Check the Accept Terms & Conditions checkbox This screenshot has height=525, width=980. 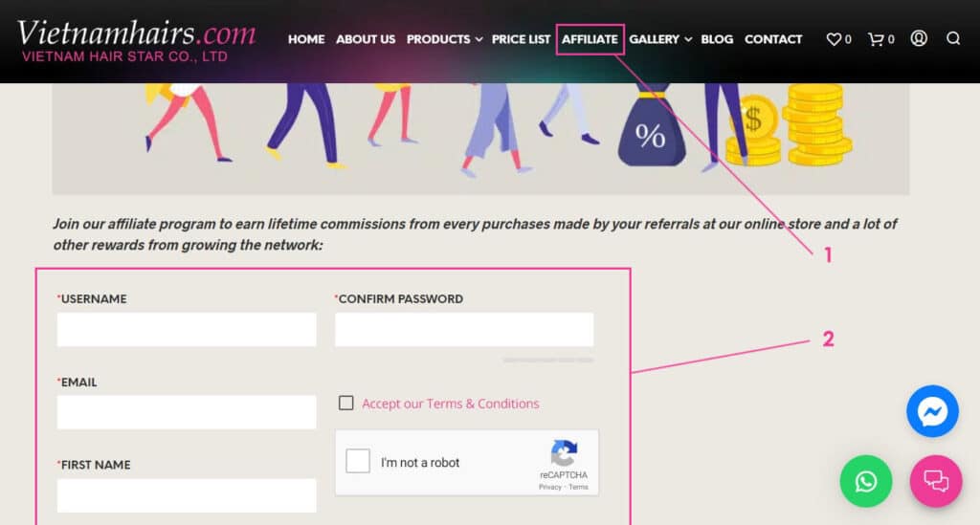point(345,403)
